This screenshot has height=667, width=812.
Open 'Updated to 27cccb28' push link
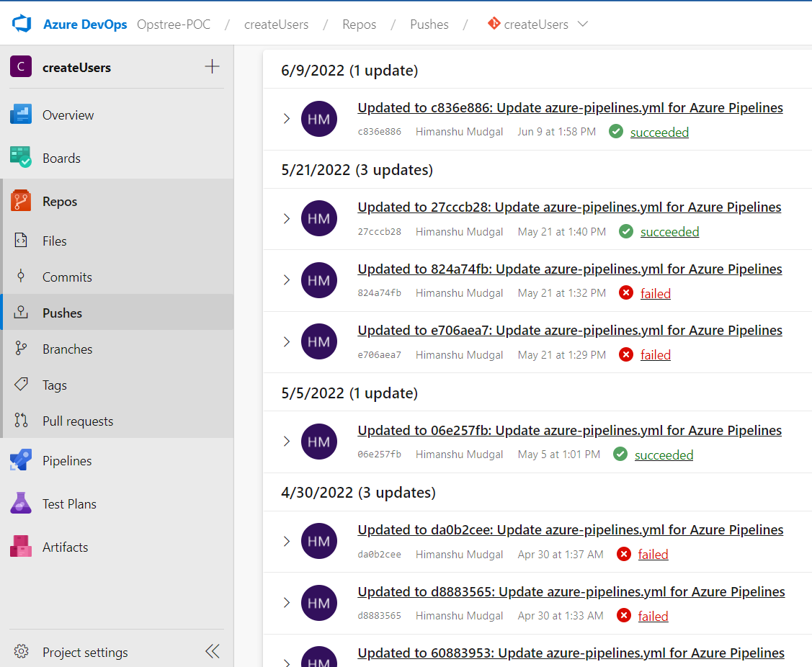[569, 207]
